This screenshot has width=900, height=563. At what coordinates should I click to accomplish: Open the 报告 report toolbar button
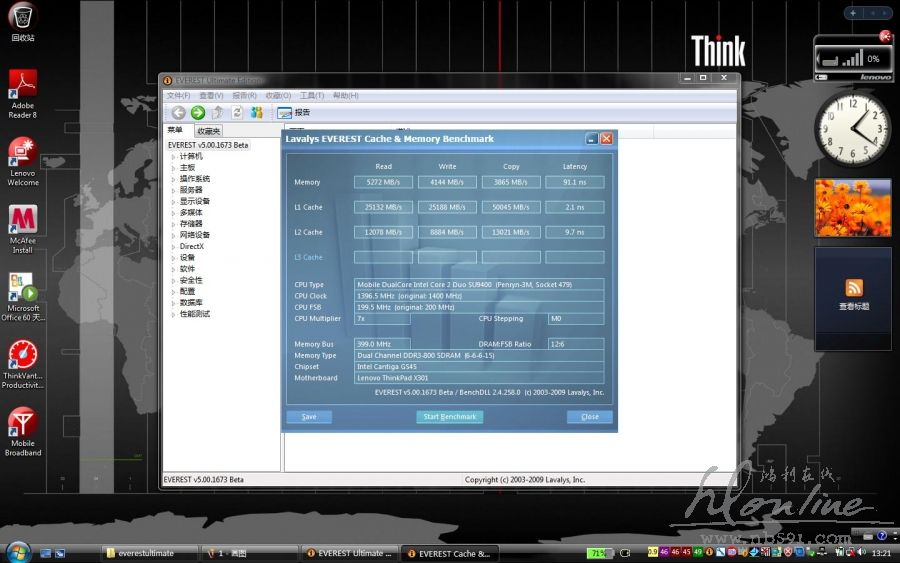point(294,113)
